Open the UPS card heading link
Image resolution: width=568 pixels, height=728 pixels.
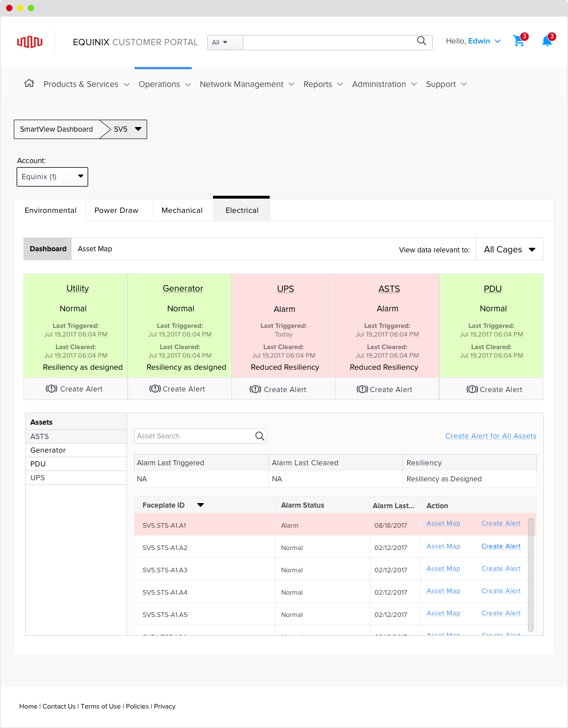click(x=286, y=289)
